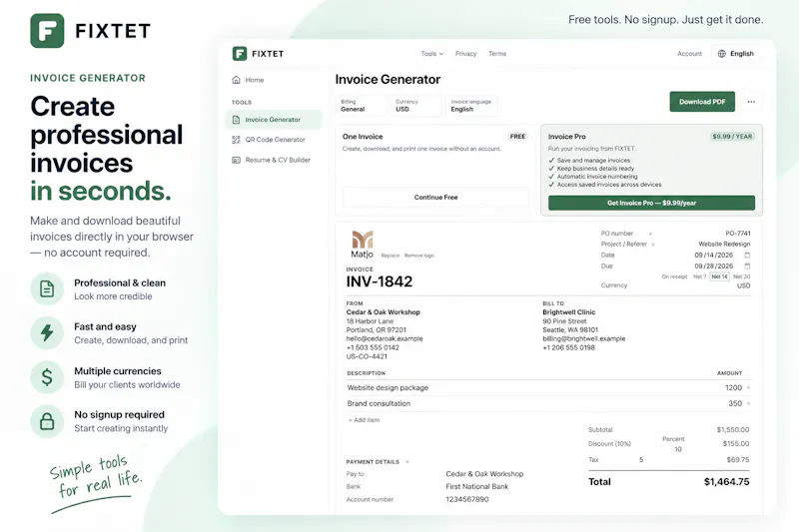Delete the Website design package line item

[748, 388]
